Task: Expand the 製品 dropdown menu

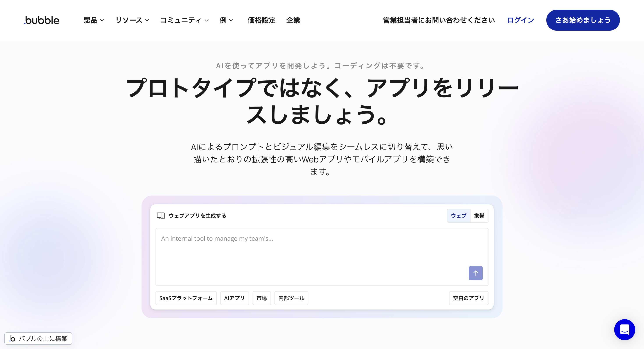Action: (x=94, y=20)
